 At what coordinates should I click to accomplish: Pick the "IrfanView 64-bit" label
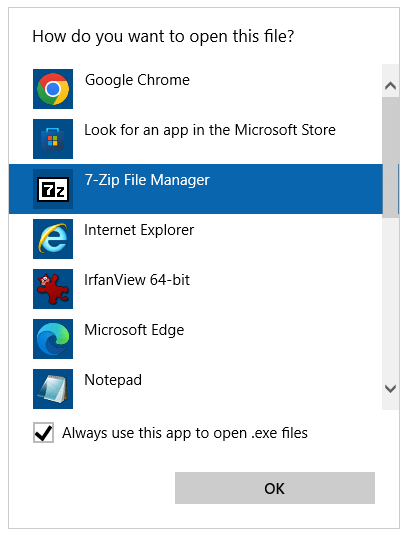[x=137, y=280]
